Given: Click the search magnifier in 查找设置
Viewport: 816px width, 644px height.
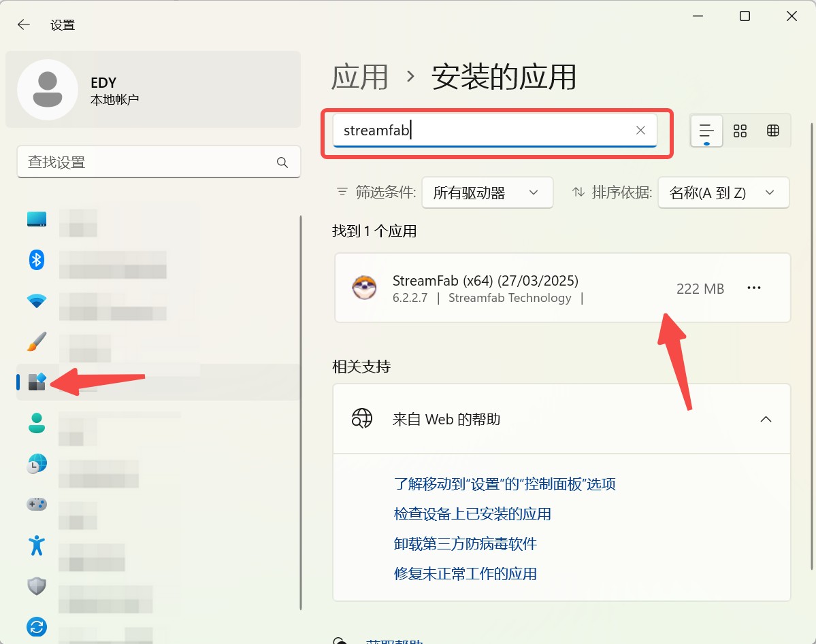Looking at the screenshot, I should point(282,163).
